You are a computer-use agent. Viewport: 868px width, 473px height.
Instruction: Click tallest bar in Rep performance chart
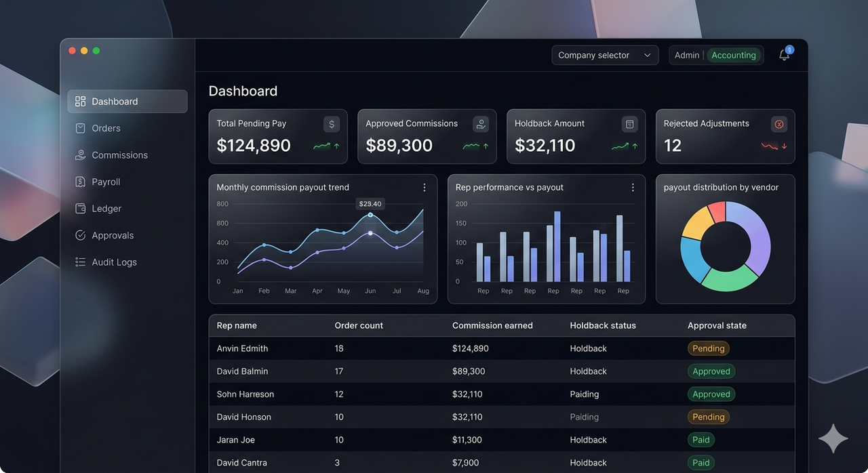[x=557, y=247]
